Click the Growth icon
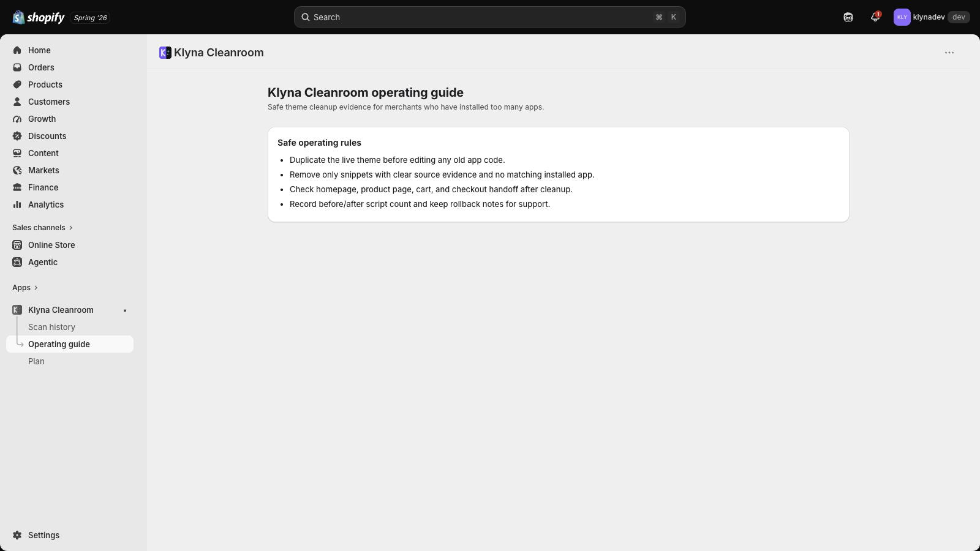The height and width of the screenshot is (551, 980). (17, 119)
